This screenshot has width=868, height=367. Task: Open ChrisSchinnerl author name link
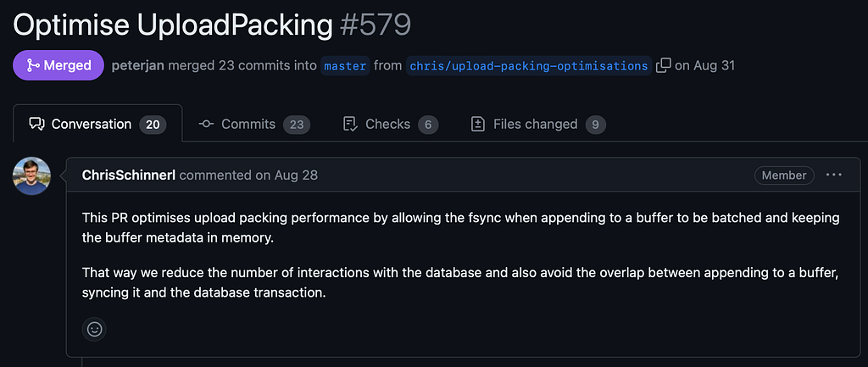[x=129, y=175]
